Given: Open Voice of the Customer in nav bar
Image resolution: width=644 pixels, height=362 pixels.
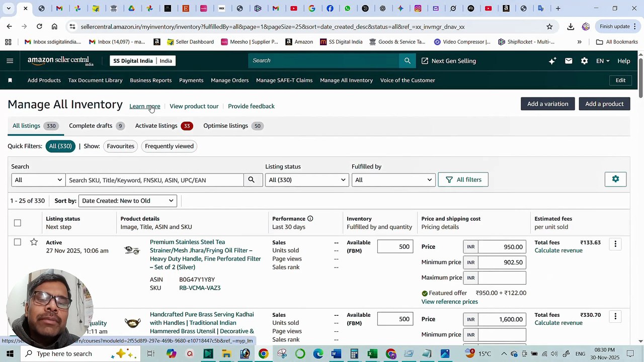Looking at the screenshot, I should pyautogui.click(x=408, y=80).
